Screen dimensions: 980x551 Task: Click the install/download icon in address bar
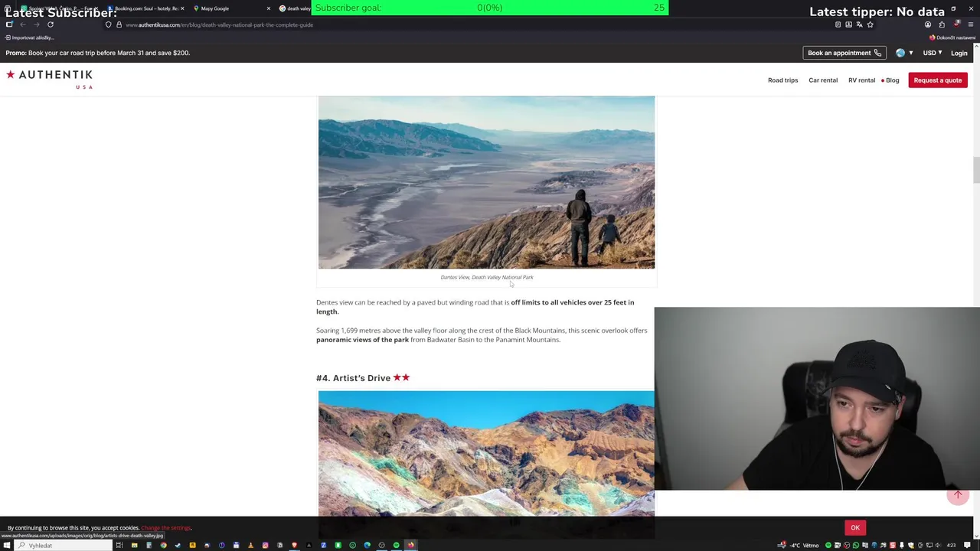coord(848,24)
